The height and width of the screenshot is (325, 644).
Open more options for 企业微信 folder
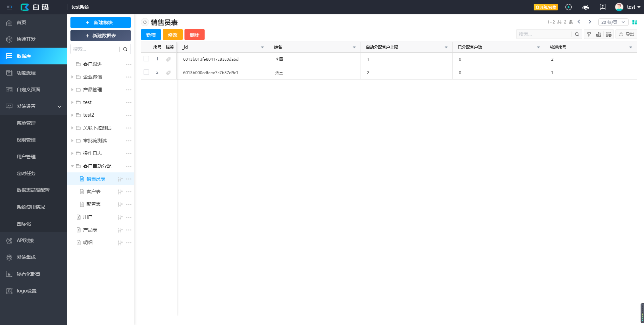[129, 77]
